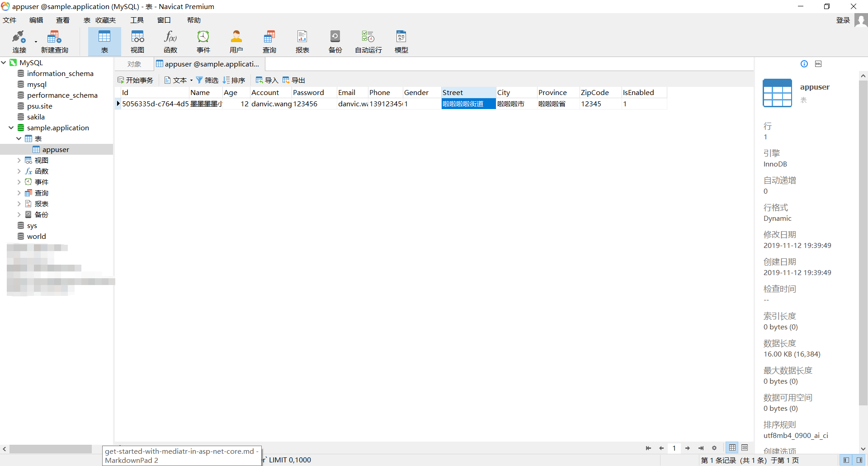Click the ZipCode cell 12345
Viewport: 868px width, 466px height.
(x=600, y=104)
